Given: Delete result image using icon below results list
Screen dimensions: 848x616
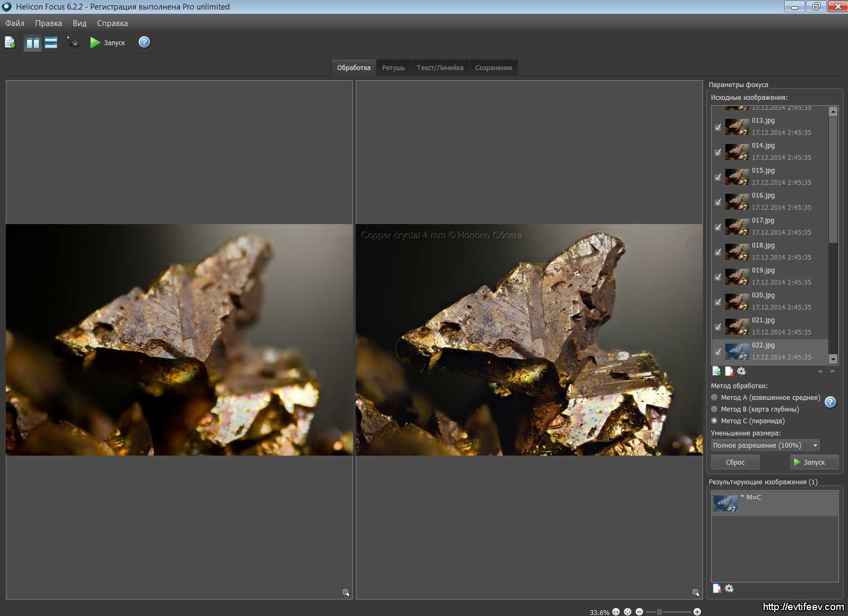Looking at the screenshot, I should pyautogui.click(x=717, y=588).
